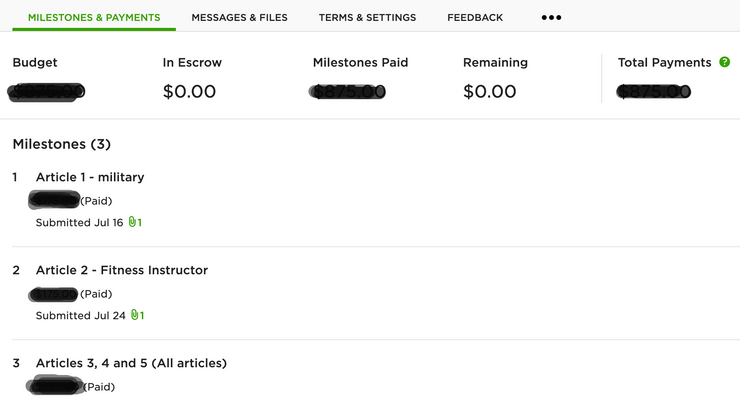The width and height of the screenshot is (740, 406).
Task: Open milestone Article 2 - Fitness Instructor
Action: 122,270
